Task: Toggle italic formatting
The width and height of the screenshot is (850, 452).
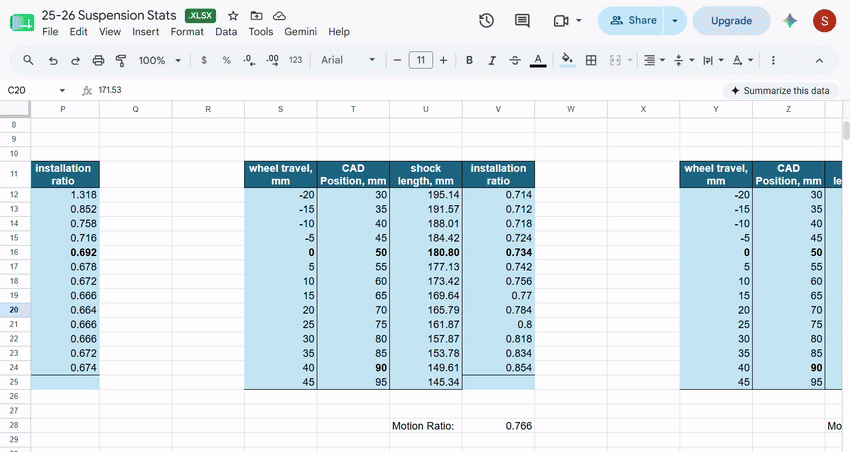Action: click(492, 60)
